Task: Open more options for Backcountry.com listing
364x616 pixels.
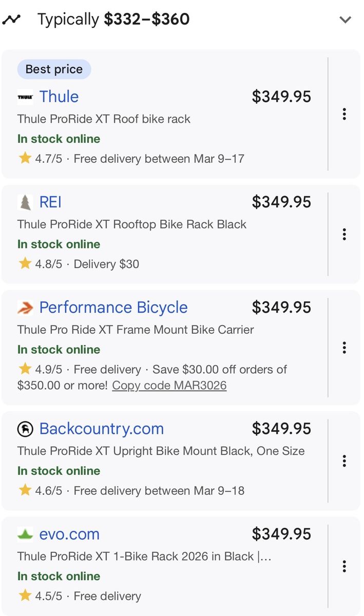Action: tap(344, 461)
